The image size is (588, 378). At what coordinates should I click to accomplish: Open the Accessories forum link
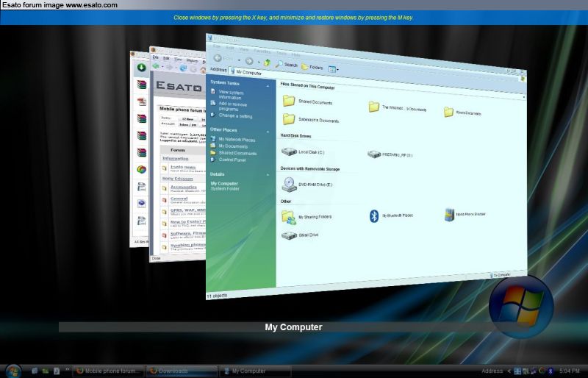pos(183,187)
